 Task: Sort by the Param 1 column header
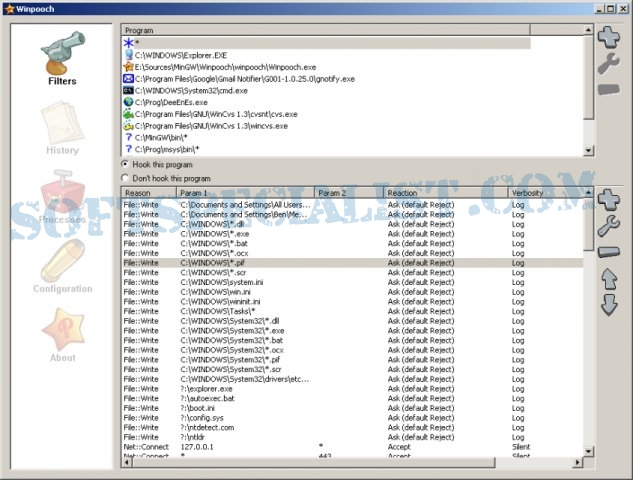click(245, 193)
